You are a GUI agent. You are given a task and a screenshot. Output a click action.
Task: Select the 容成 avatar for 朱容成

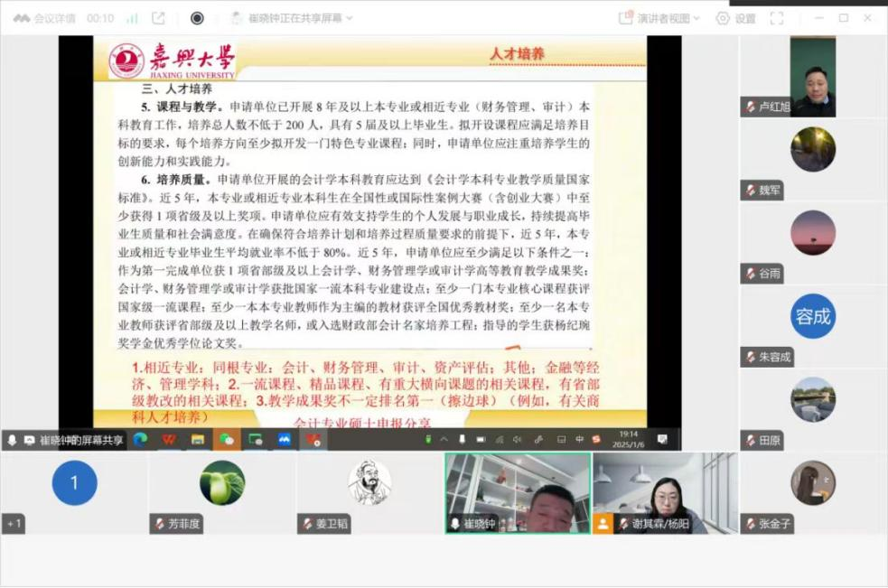pos(812,316)
